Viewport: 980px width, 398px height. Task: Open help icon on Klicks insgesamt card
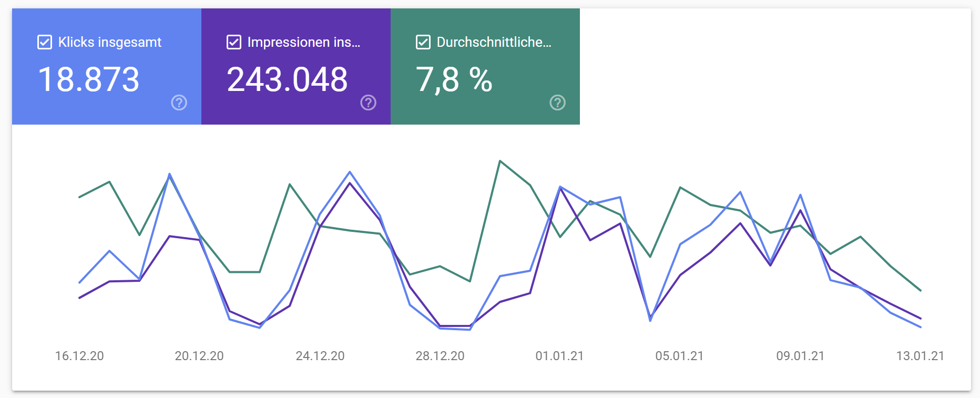point(179,103)
